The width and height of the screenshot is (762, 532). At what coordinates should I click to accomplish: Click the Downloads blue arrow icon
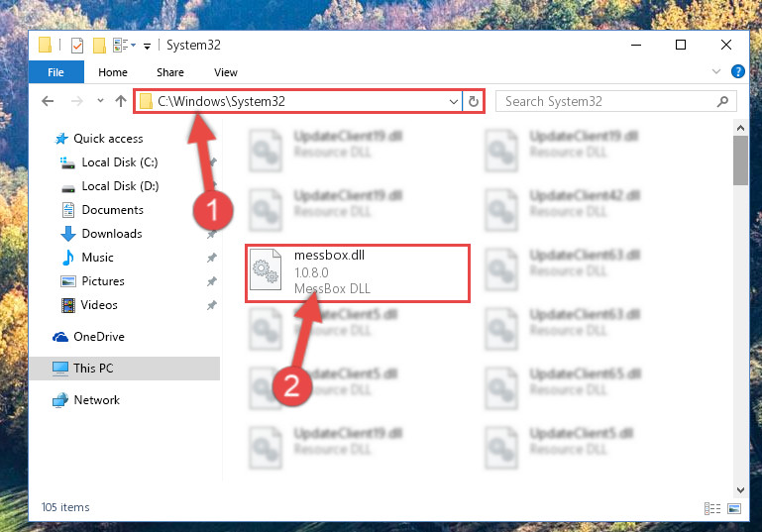[68, 234]
